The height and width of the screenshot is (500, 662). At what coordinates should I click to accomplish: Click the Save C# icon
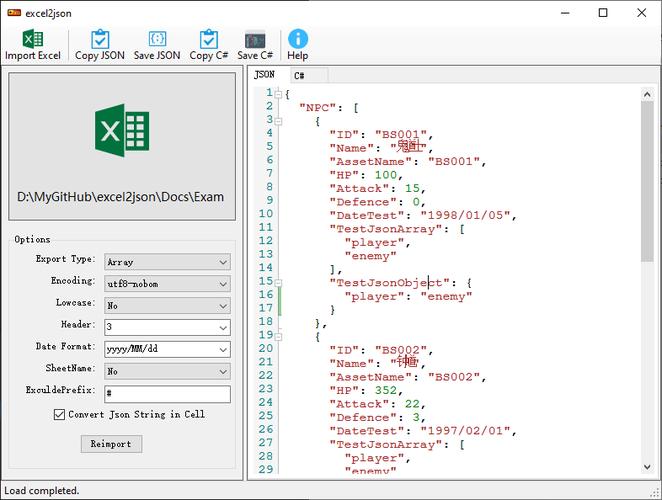(x=255, y=40)
